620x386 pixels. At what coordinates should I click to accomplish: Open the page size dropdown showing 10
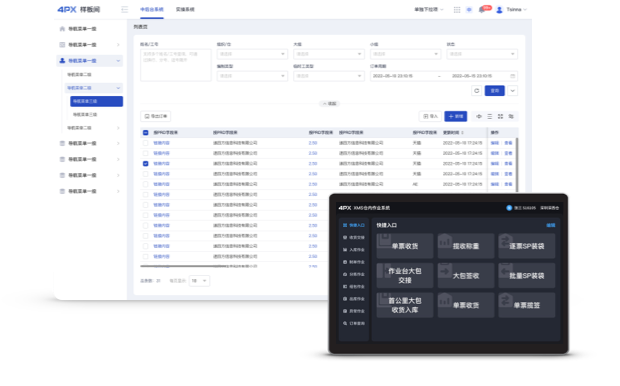tap(199, 281)
